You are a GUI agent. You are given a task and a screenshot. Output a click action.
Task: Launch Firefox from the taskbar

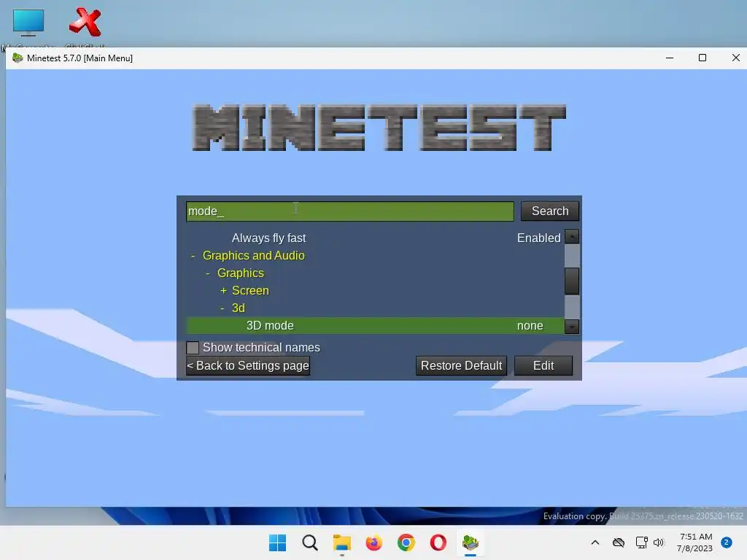[374, 542]
